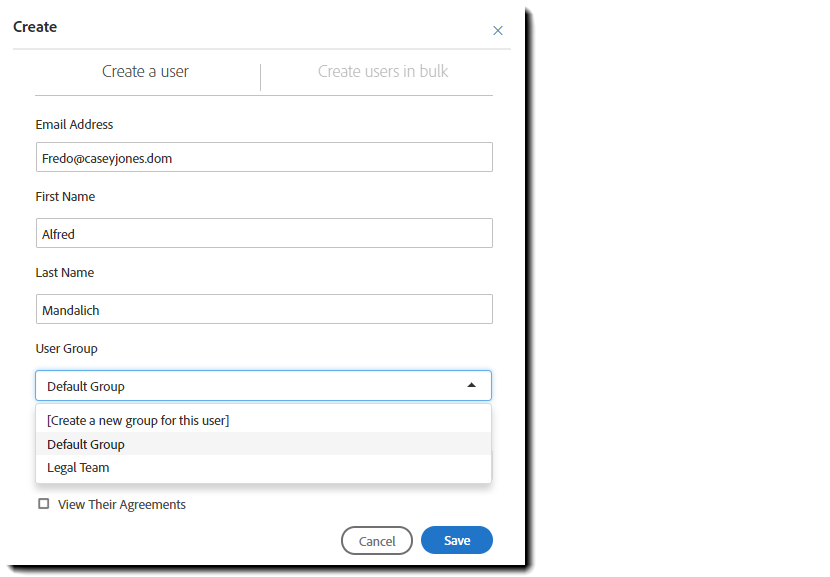Image resolution: width=830 pixels, height=577 pixels.
Task: Pick Legal Team as the user group
Action: 78,467
